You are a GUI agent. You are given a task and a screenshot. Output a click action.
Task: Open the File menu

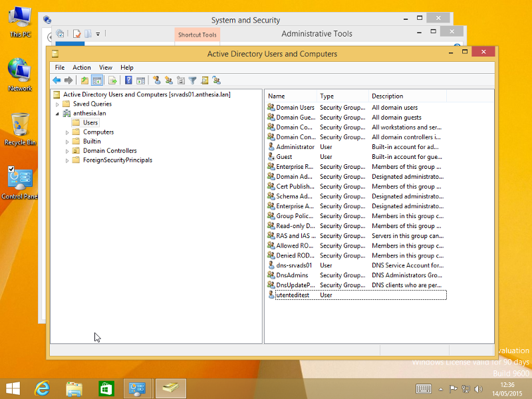click(60, 68)
